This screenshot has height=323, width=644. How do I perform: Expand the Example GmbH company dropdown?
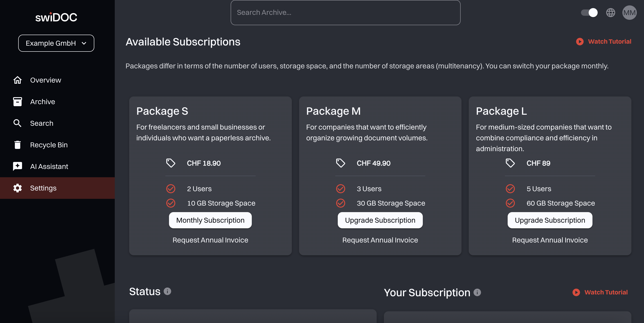pos(56,43)
